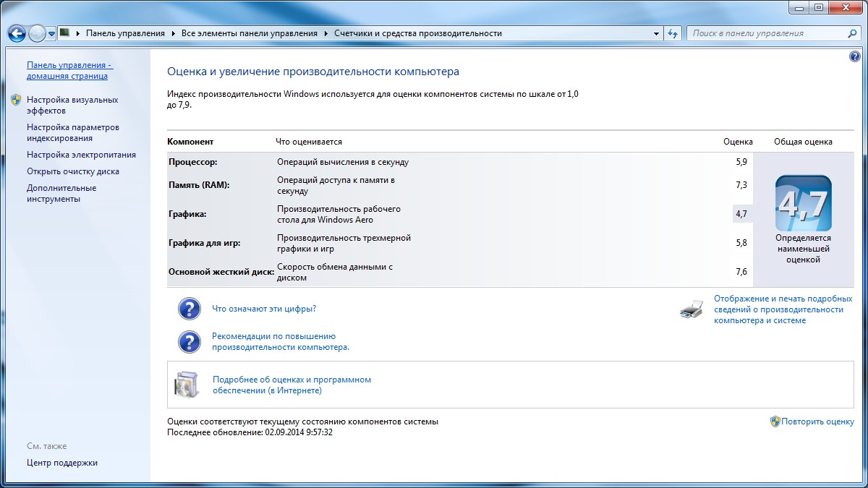Click the 'Общая оценка' column header
This screenshot has width=868, height=488.
pyautogui.click(x=803, y=142)
